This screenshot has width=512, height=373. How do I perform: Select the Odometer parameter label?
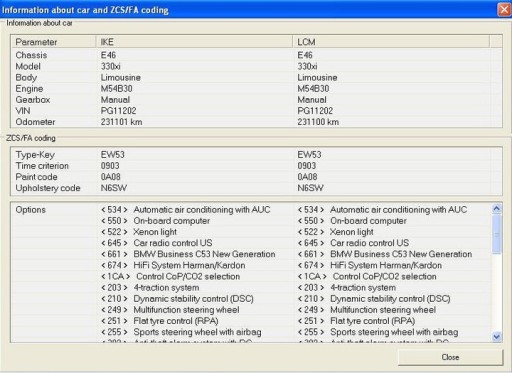pos(35,122)
